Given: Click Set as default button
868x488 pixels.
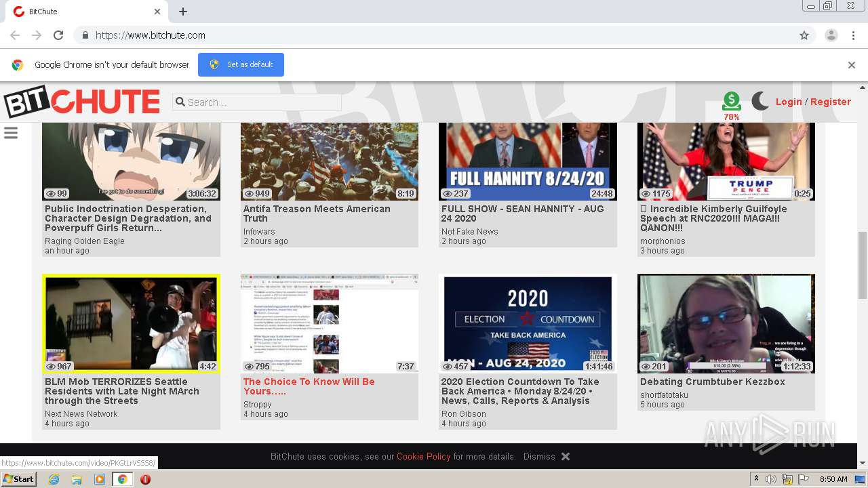Looking at the screenshot, I should [x=241, y=64].
